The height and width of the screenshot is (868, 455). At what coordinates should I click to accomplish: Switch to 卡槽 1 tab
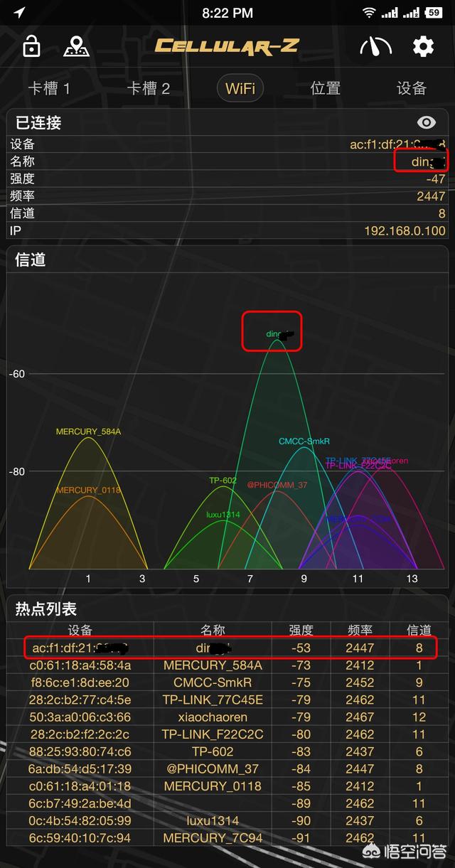point(49,88)
